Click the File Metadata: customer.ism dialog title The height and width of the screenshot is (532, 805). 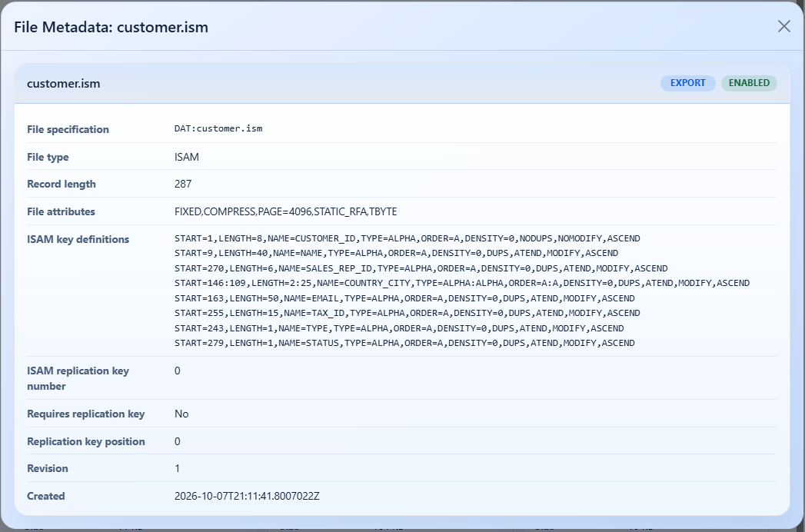pyautogui.click(x=111, y=27)
